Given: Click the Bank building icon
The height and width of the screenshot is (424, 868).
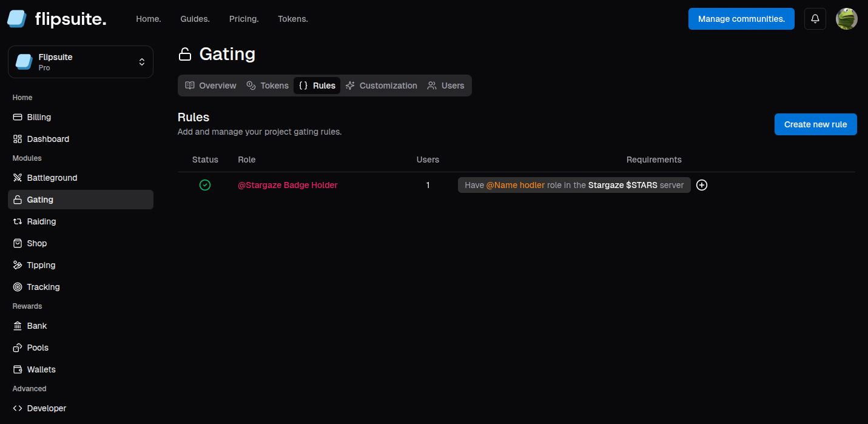Looking at the screenshot, I should point(18,326).
